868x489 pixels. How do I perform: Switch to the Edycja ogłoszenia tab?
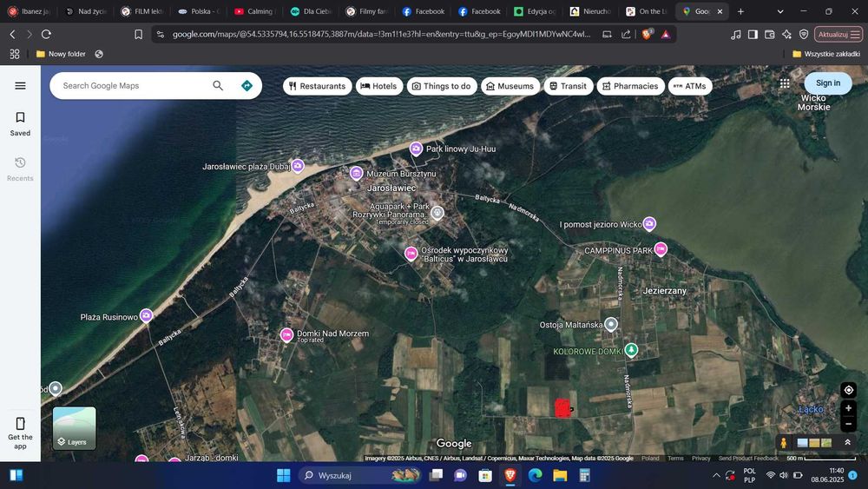(535, 11)
